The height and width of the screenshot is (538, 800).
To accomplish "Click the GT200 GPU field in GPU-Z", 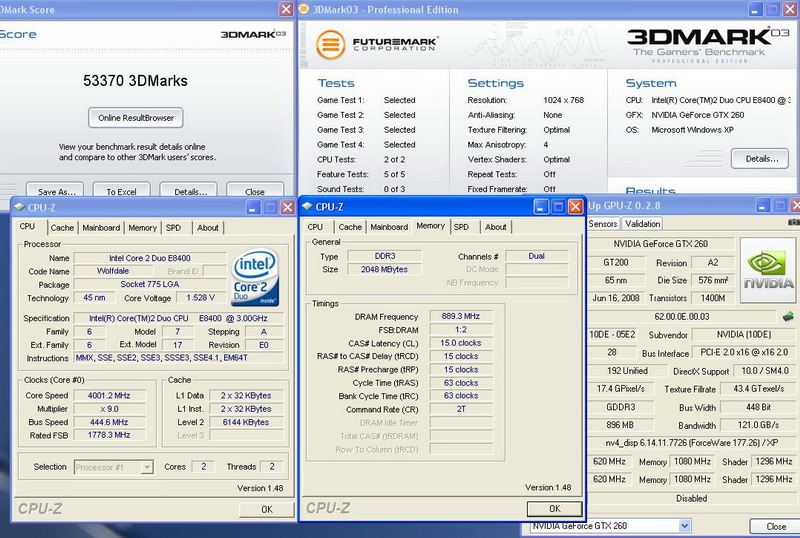I will coord(616,262).
